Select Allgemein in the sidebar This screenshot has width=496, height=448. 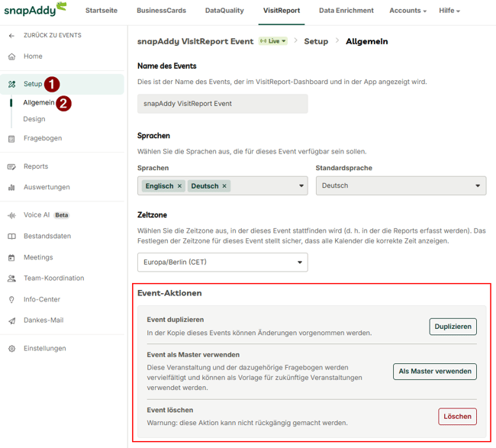39,102
